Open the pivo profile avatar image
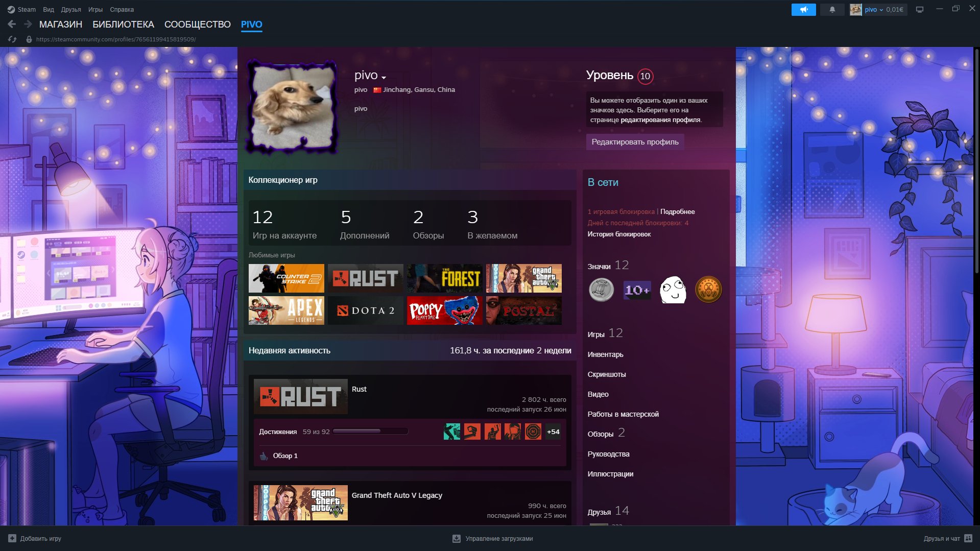The height and width of the screenshot is (551, 980). [292, 108]
